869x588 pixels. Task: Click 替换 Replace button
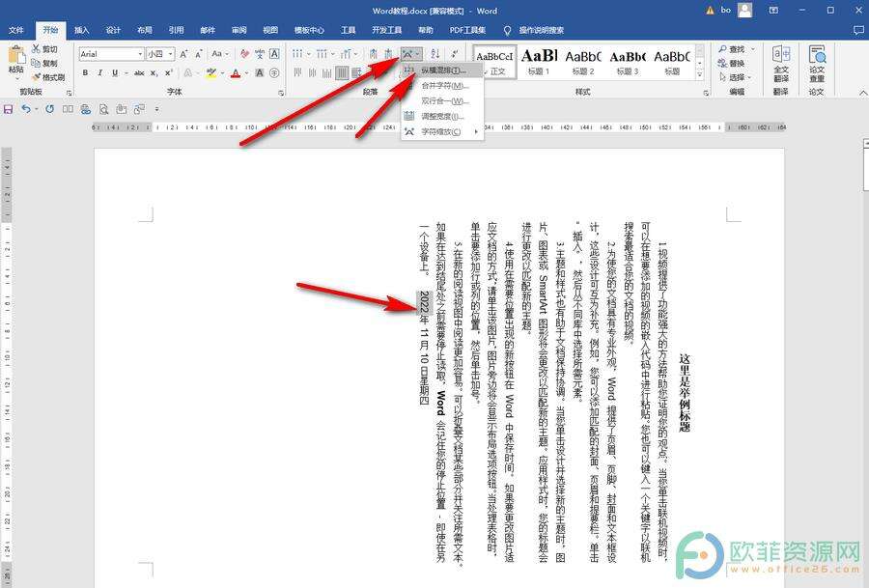click(732, 63)
